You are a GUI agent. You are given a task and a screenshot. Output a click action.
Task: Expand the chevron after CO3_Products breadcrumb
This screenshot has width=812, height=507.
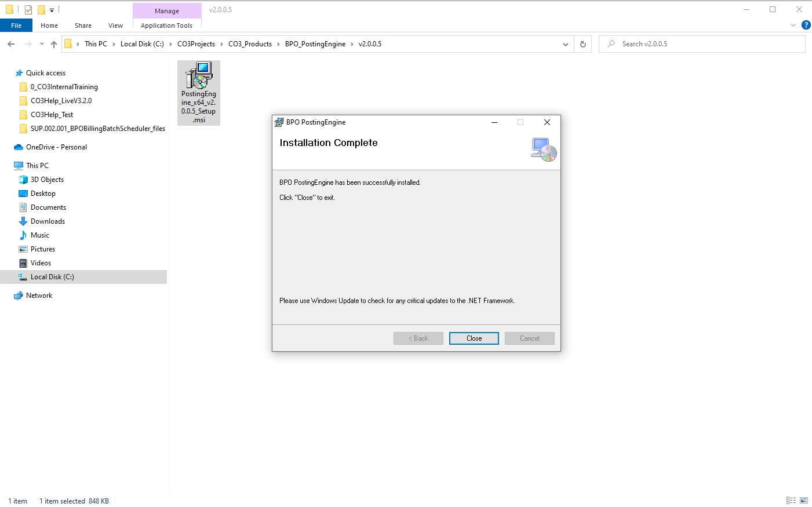[278, 44]
